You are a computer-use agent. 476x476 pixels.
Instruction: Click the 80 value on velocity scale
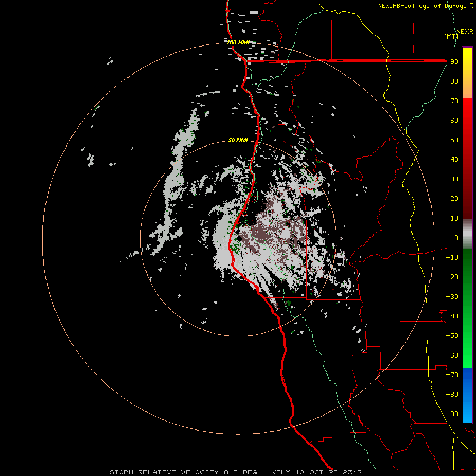pos(454,81)
